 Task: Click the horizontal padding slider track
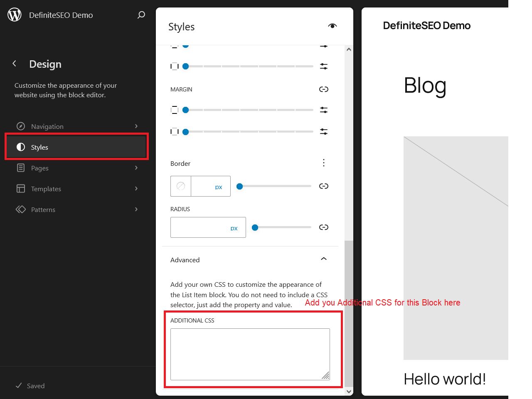click(248, 66)
